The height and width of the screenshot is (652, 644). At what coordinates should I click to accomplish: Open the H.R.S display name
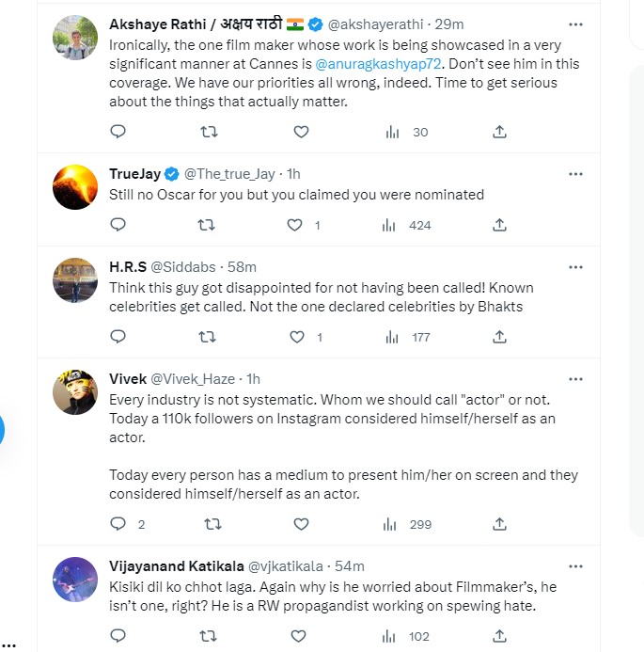[x=128, y=266]
